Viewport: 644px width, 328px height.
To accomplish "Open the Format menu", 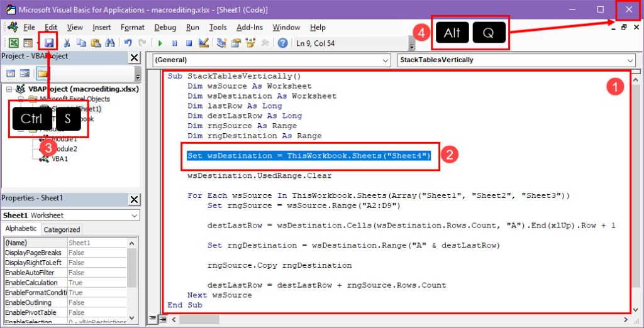I will click(x=133, y=28).
